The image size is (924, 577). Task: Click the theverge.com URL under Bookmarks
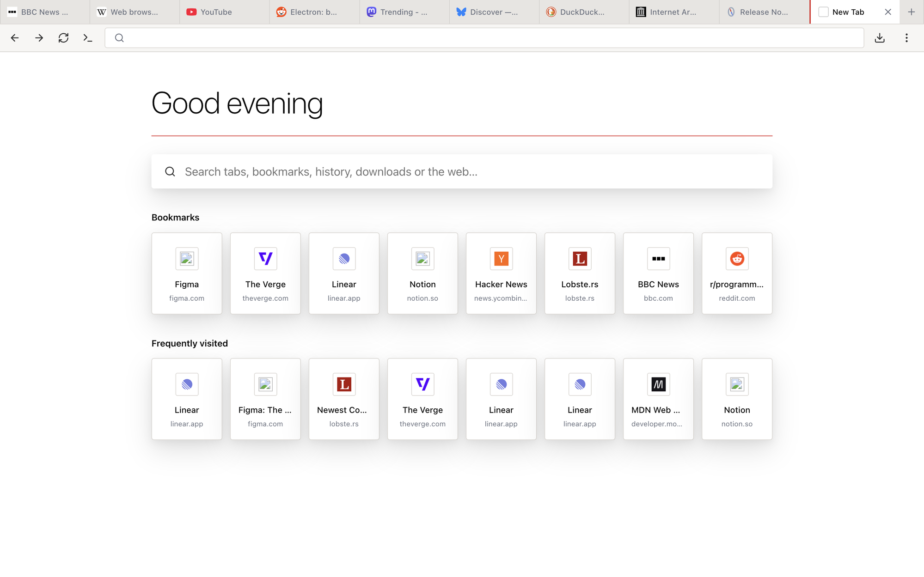click(x=265, y=298)
